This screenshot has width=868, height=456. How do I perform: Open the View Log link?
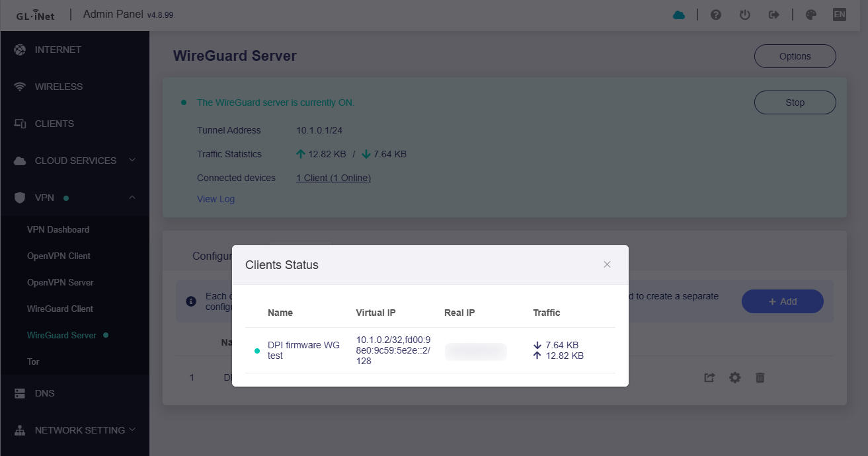pyautogui.click(x=216, y=199)
